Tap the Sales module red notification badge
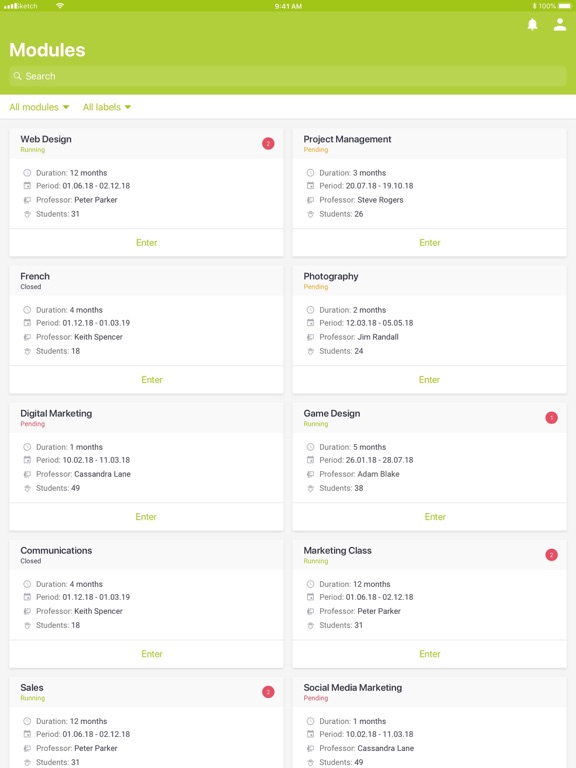This screenshot has width=576, height=768. click(268, 692)
